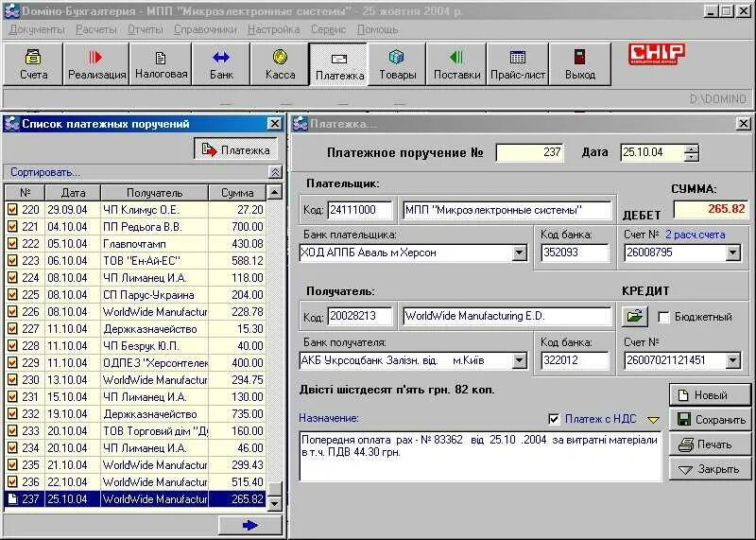The width and height of the screenshot is (756, 540).
Task: Click the 2 расч.счета link
Action: [x=695, y=235]
